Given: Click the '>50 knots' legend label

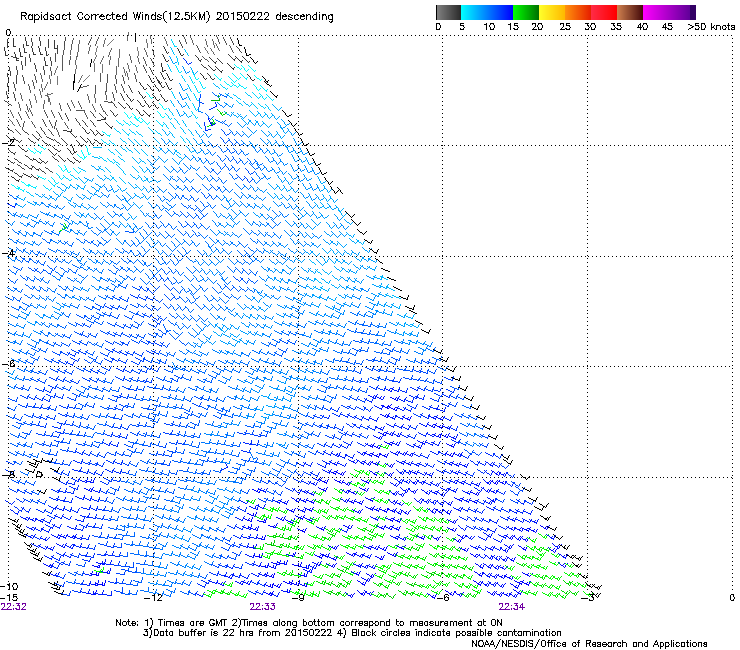Looking at the screenshot, I should (x=711, y=27).
